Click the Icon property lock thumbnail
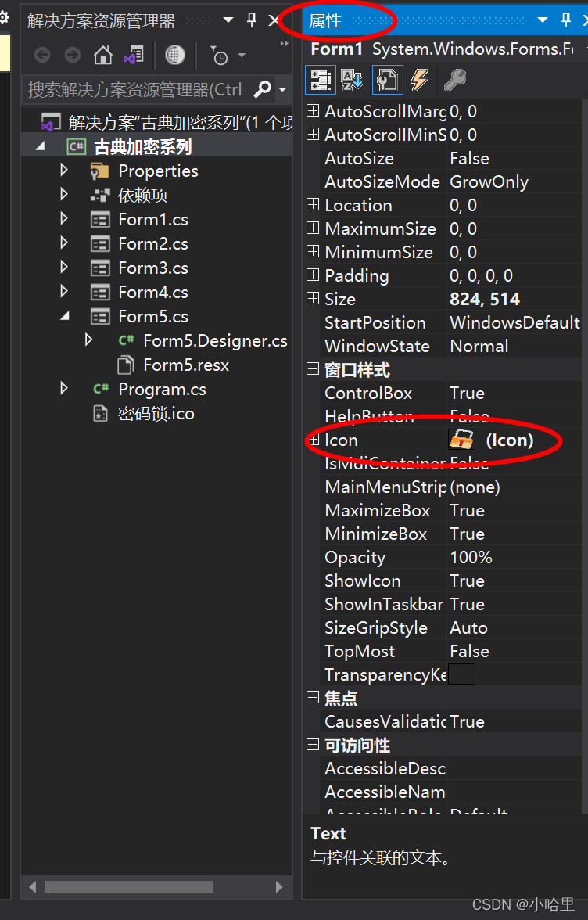The width and height of the screenshot is (588, 920). 461,439
